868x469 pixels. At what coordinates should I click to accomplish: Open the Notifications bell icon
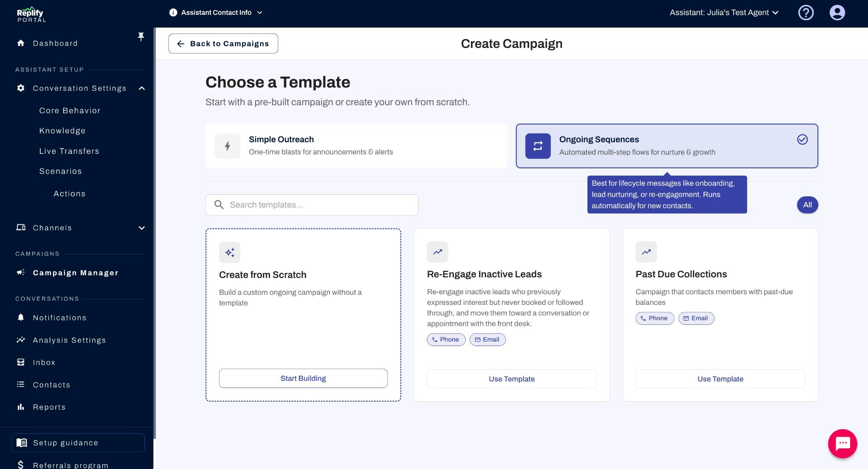[x=20, y=318]
